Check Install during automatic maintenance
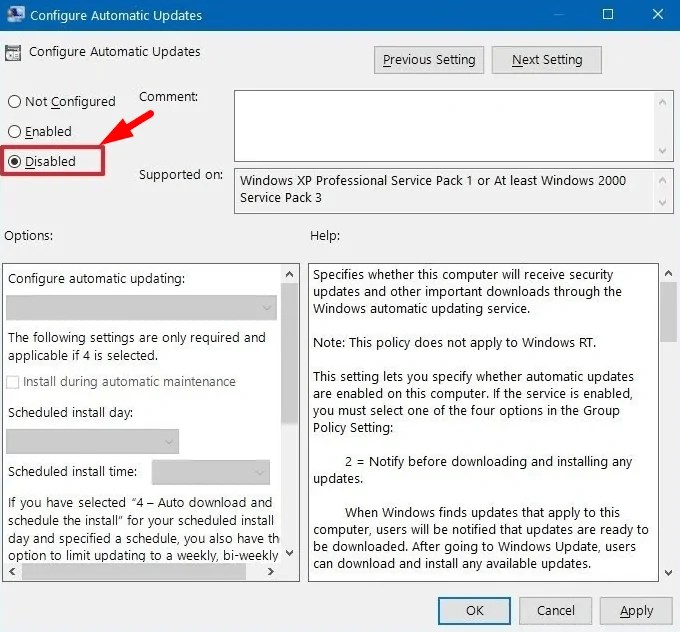 pyautogui.click(x=13, y=382)
